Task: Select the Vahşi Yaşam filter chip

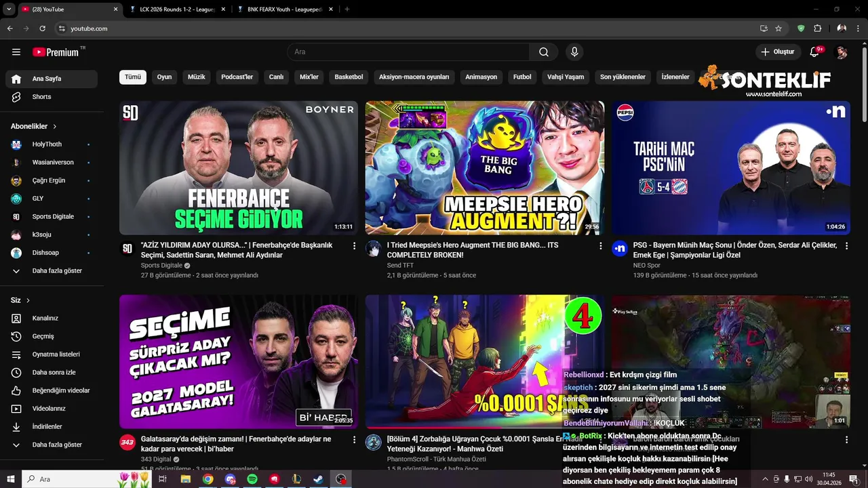Action: 566,77
